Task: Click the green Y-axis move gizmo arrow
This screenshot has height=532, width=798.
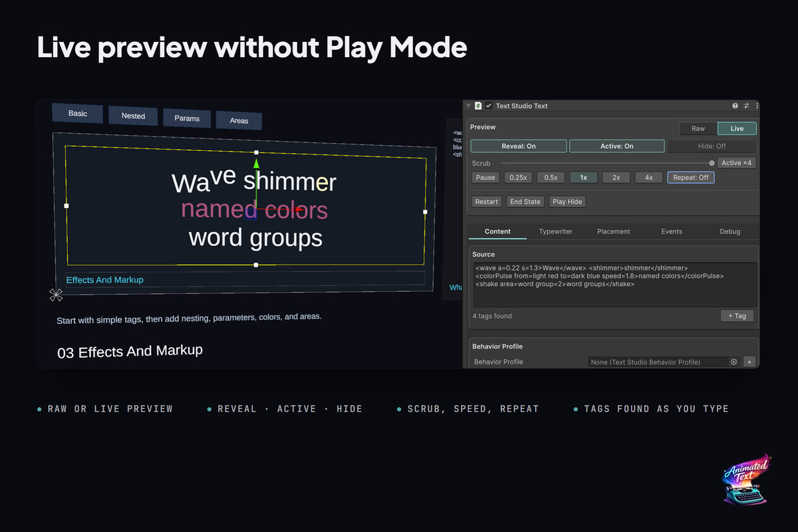Action: (256, 164)
